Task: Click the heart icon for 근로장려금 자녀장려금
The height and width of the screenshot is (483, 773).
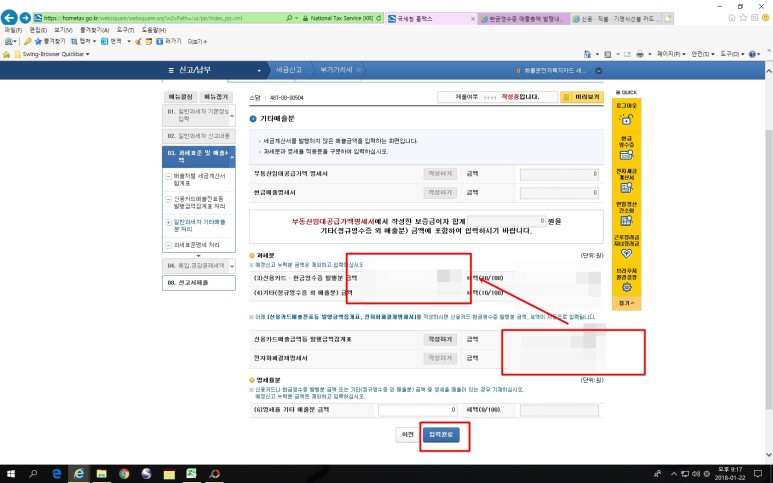Action: click(626, 253)
